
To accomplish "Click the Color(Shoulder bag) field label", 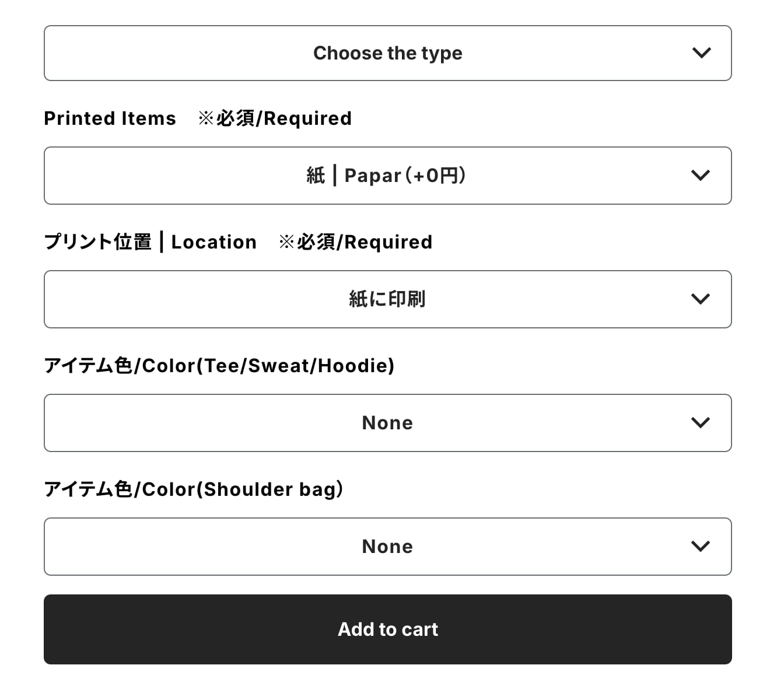I will coord(193,489).
